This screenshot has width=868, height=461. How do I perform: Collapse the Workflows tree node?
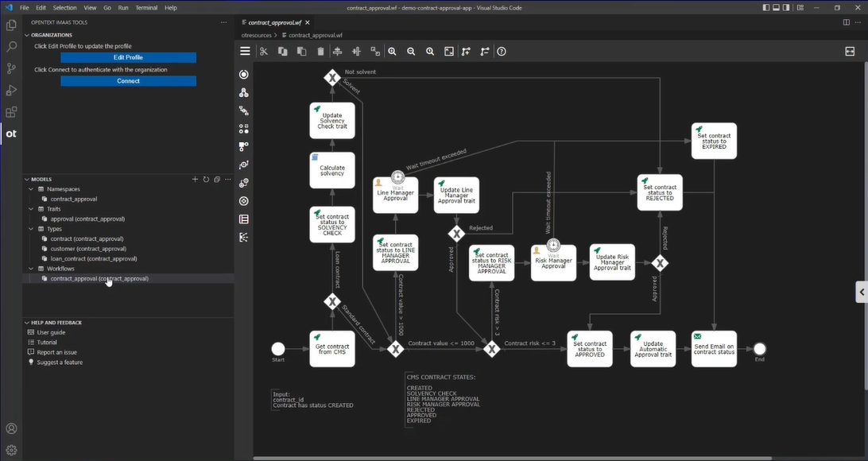pyautogui.click(x=31, y=269)
